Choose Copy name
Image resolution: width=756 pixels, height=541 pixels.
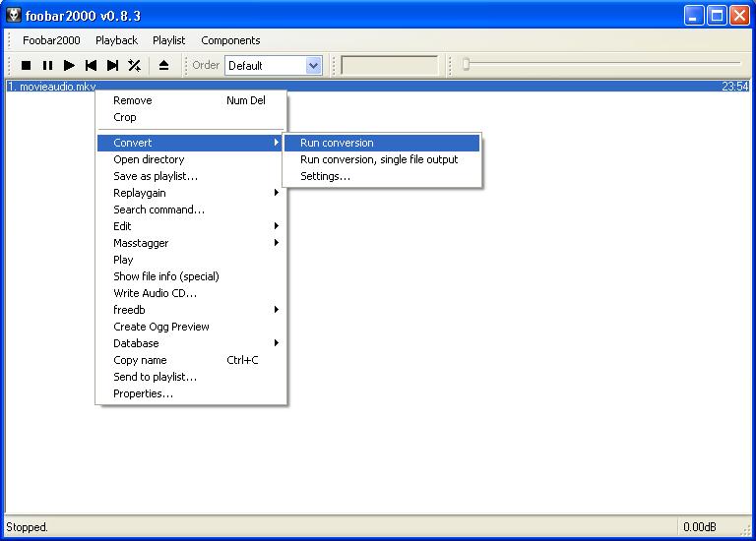[x=191, y=360]
